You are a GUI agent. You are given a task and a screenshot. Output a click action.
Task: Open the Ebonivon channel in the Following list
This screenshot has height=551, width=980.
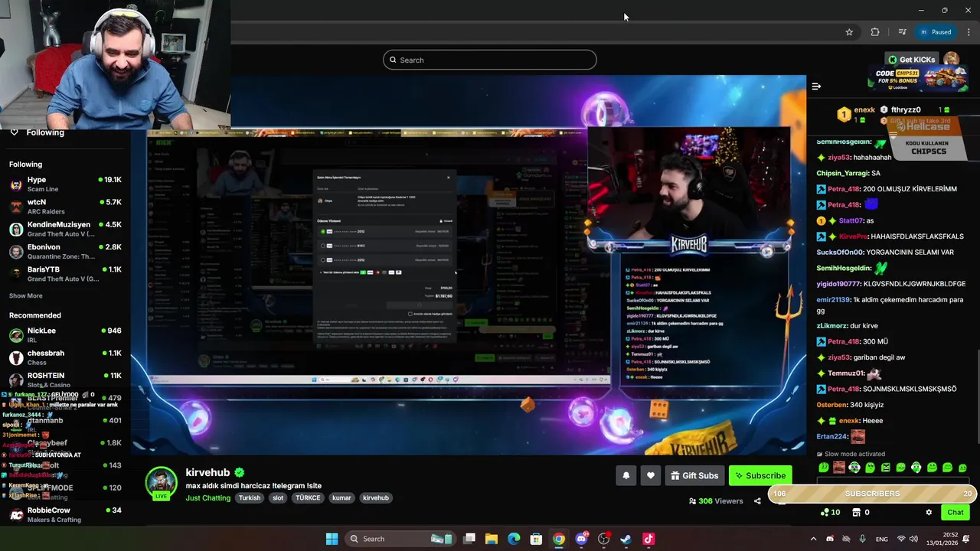[65, 251]
